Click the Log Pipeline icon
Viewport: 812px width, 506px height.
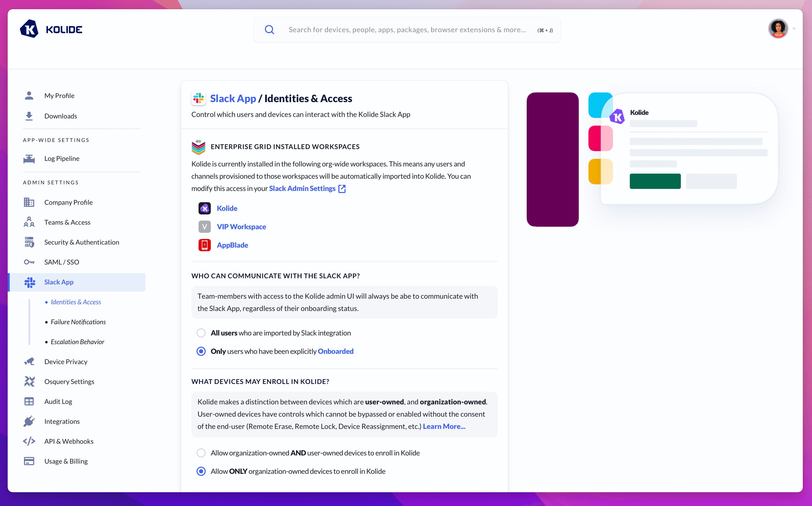click(x=29, y=159)
